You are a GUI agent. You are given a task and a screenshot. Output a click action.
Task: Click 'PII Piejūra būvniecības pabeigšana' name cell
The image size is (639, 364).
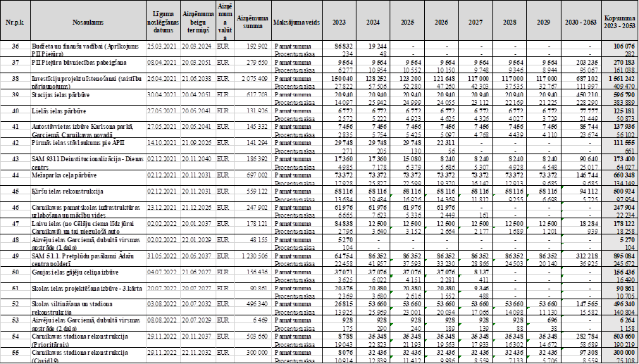88,65
